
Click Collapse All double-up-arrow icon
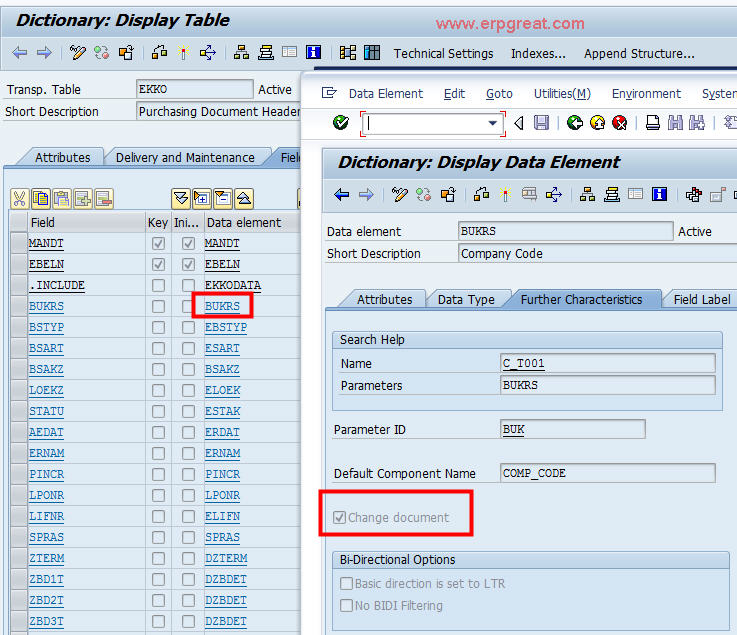pos(244,199)
